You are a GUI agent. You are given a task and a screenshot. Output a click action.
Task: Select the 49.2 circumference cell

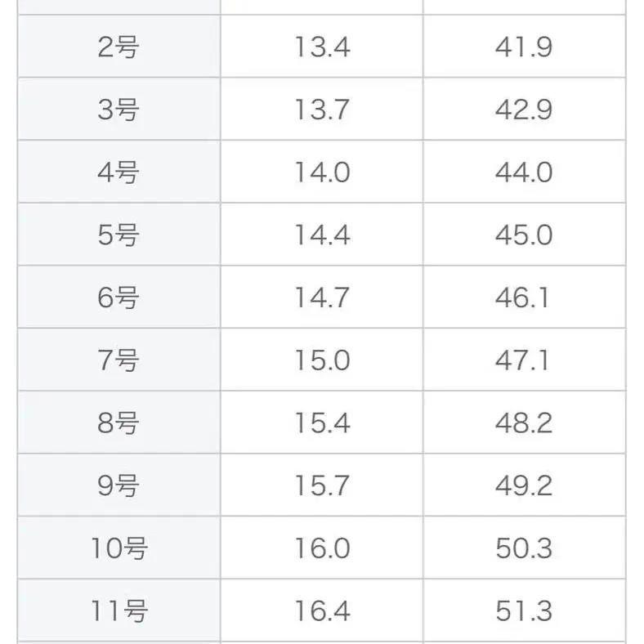[524, 485]
